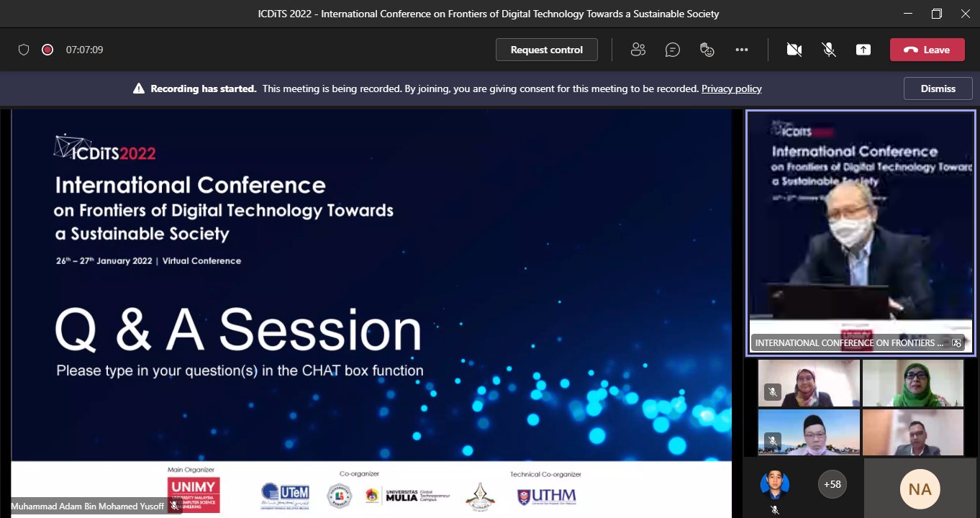Click the +58 more participants badge

(x=832, y=484)
